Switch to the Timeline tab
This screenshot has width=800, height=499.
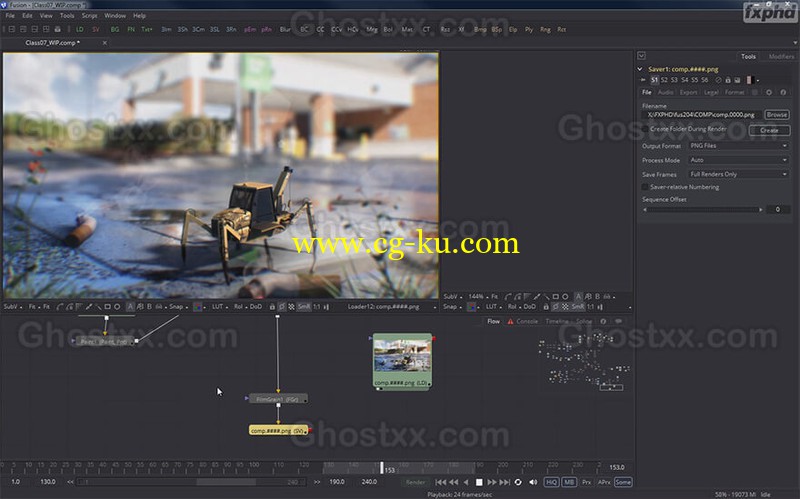pyautogui.click(x=557, y=321)
